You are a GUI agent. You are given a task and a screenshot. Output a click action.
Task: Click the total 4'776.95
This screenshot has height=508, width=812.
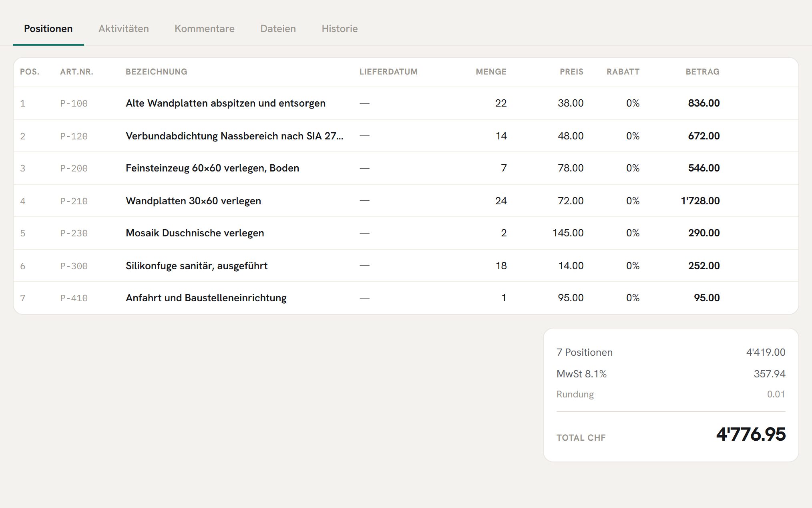751,434
